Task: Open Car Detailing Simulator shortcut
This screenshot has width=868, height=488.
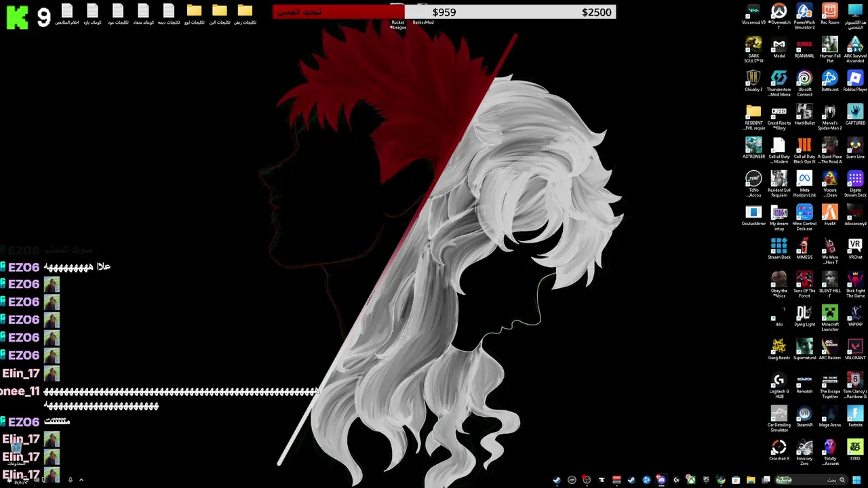Action: tap(778, 419)
